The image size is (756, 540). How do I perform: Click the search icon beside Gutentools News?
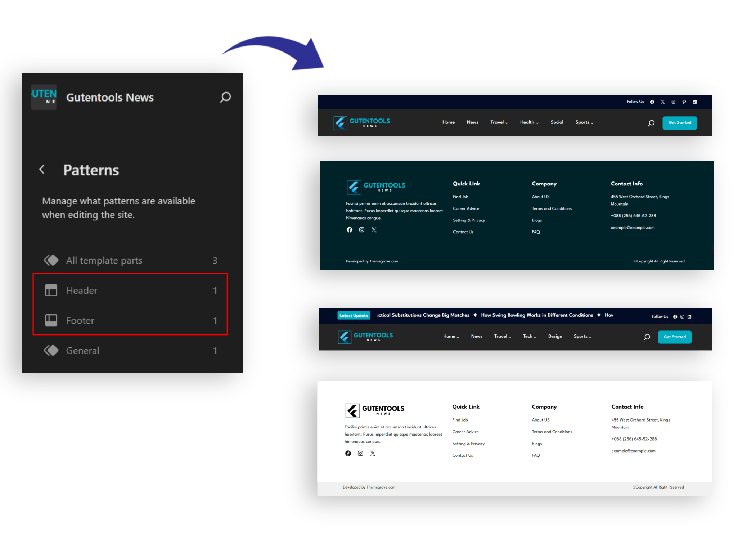pos(225,97)
